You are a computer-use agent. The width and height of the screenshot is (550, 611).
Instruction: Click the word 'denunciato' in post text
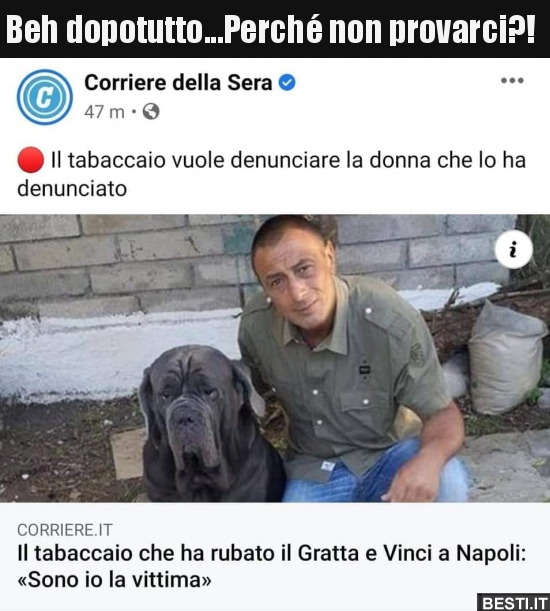tap(72, 189)
